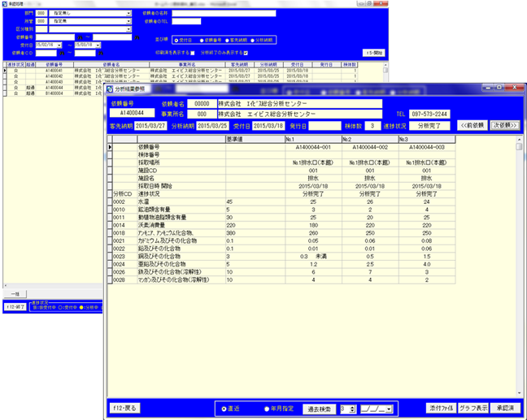Click the No.2 column header
The height and width of the screenshot is (420, 527).
(x=370, y=140)
